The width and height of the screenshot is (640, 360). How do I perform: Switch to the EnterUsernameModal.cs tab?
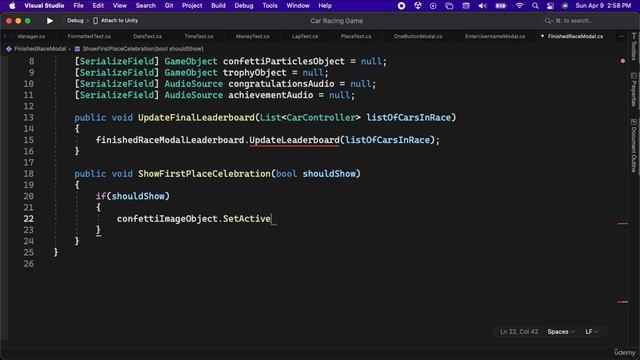(495, 36)
